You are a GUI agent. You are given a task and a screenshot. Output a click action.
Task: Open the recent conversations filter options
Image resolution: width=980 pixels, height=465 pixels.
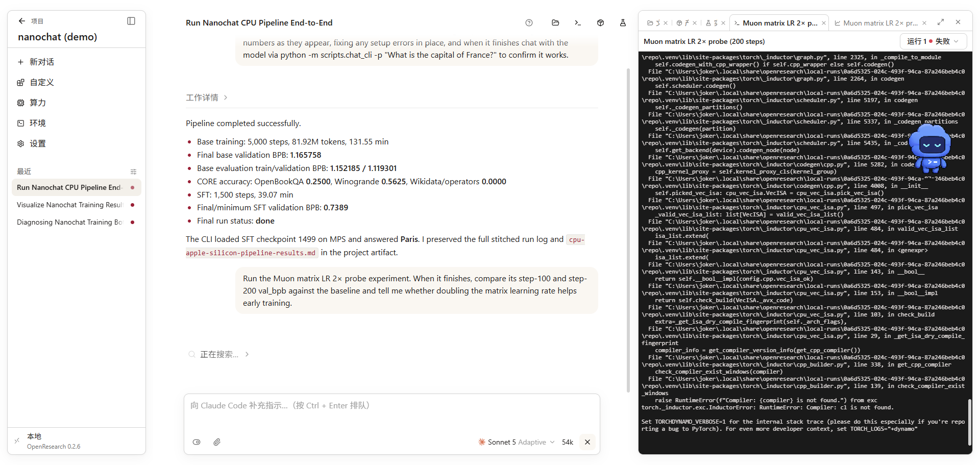coord(133,172)
